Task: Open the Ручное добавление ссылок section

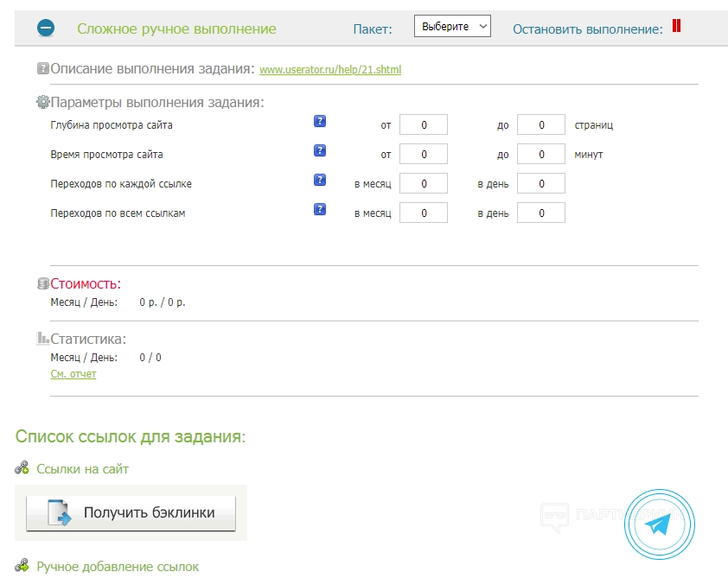Action: click(x=118, y=567)
